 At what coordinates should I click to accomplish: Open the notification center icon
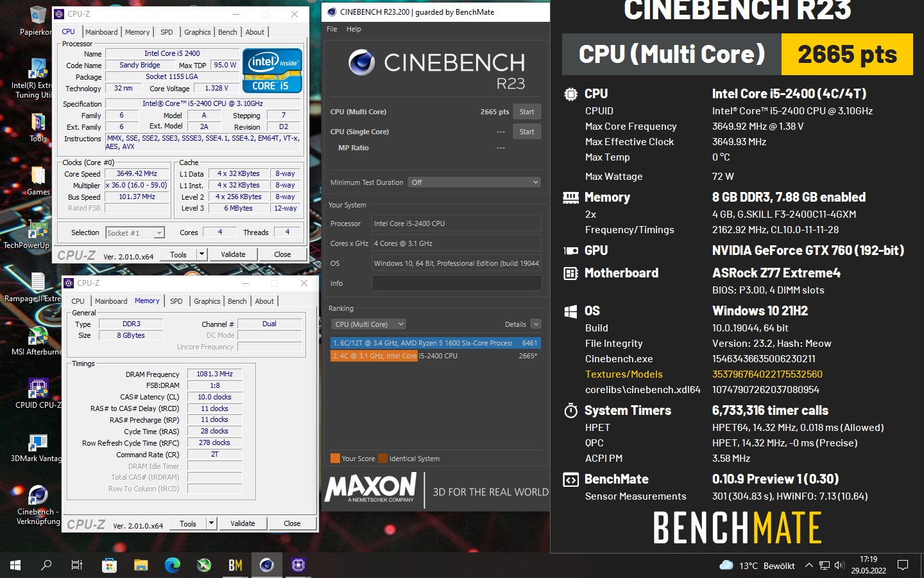pyautogui.click(x=903, y=565)
